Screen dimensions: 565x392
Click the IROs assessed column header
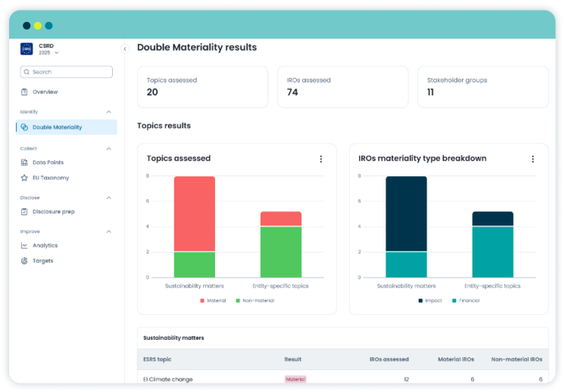click(389, 359)
